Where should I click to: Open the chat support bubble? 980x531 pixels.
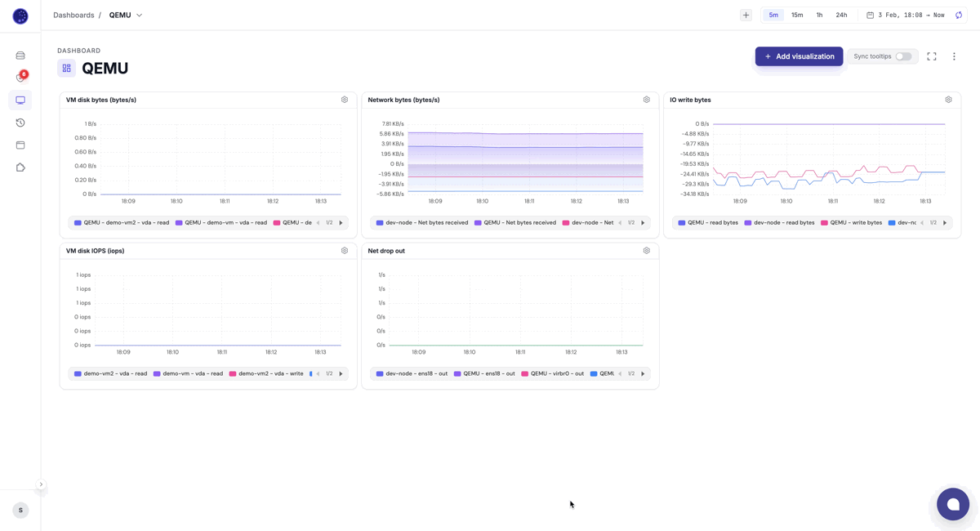tap(952, 504)
